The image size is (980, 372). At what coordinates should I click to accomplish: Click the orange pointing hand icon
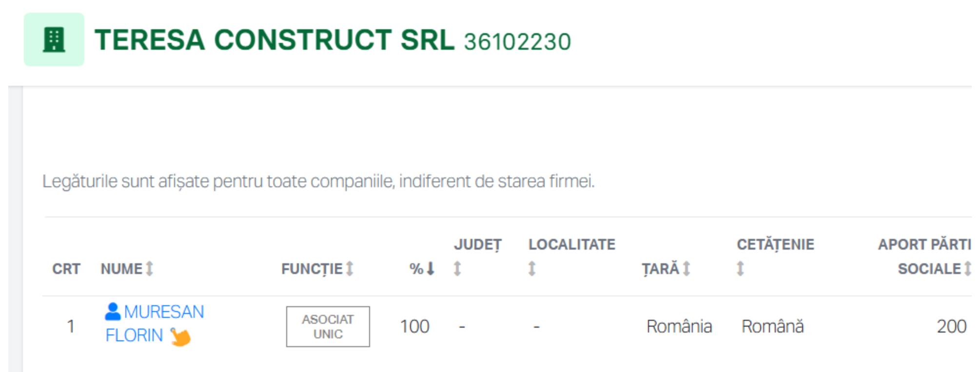(180, 336)
